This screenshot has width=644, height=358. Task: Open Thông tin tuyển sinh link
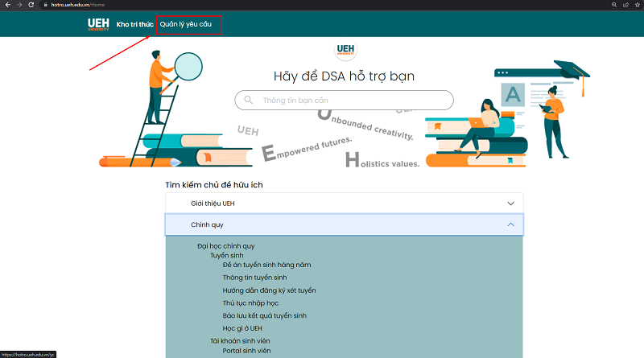pyautogui.click(x=254, y=278)
